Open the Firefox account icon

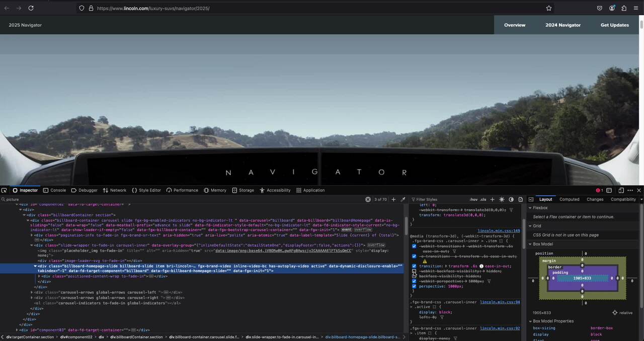point(612,8)
